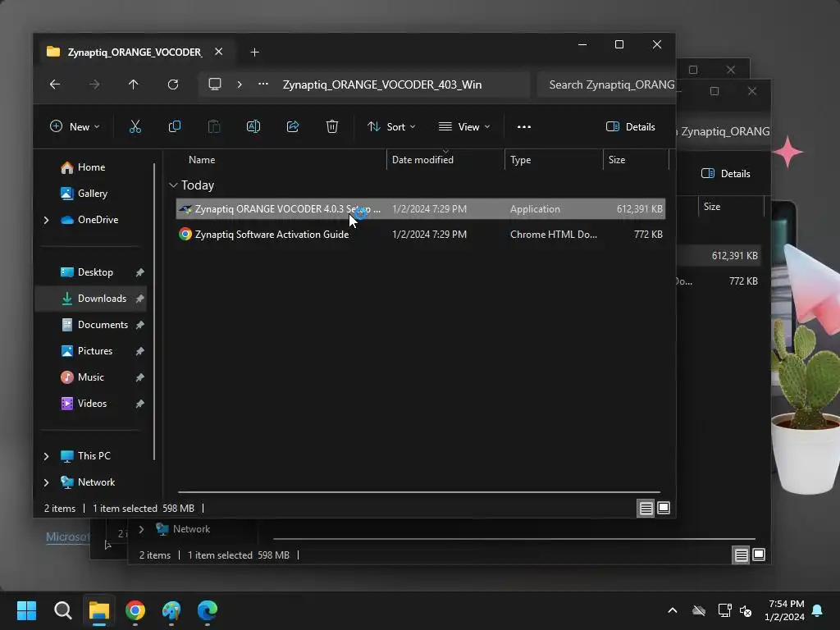Click the Paste clipboard icon

(x=214, y=127)
